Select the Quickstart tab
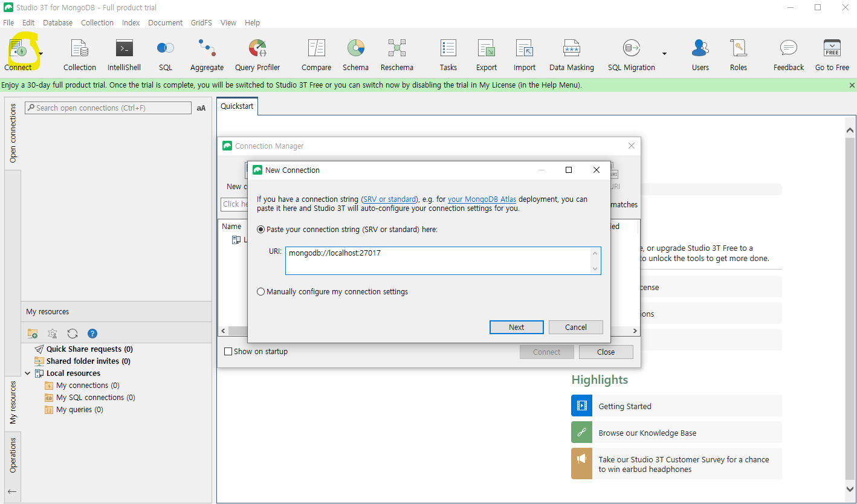This screenshot has width=857, height=504. point(238,106)
